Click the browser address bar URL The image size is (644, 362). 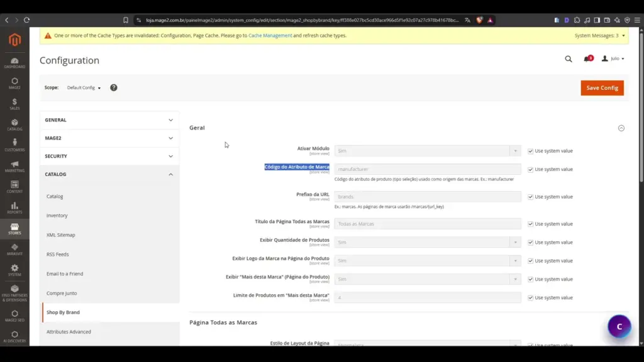coord(303,20)
